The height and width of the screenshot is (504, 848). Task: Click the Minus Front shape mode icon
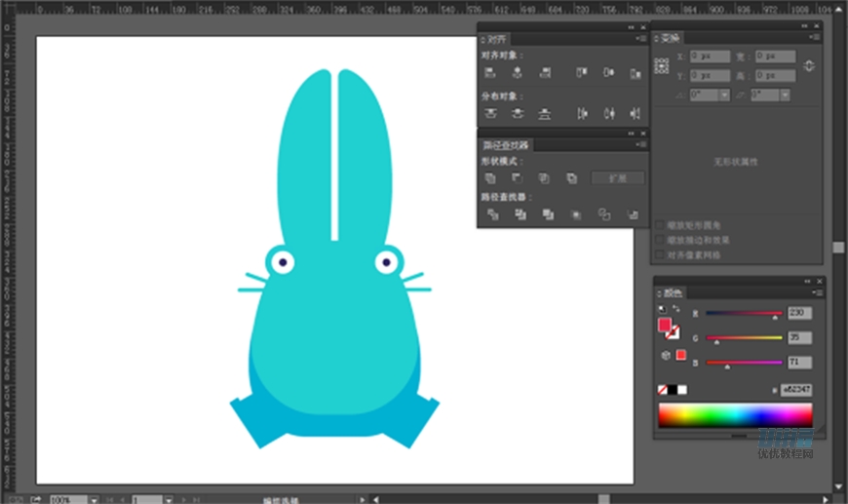click(518, 178)
